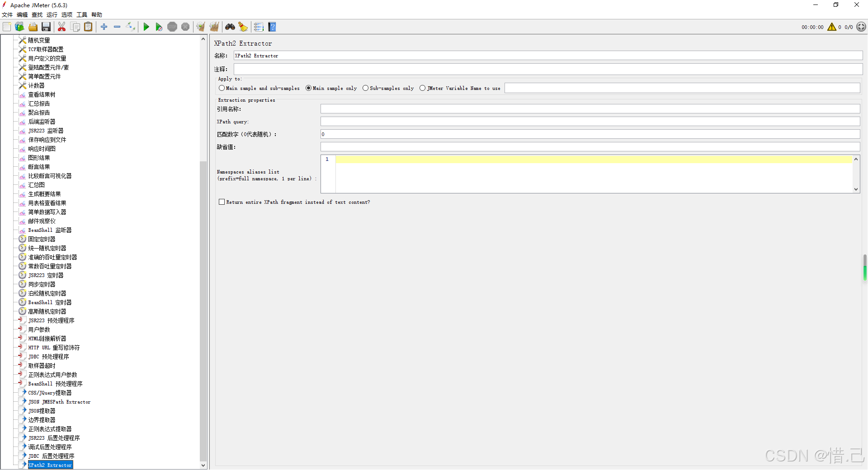The width and height of the screenshot is (868, 470).
Task: Open the warning triangle log viewer icon
Action: coord(831,27)
